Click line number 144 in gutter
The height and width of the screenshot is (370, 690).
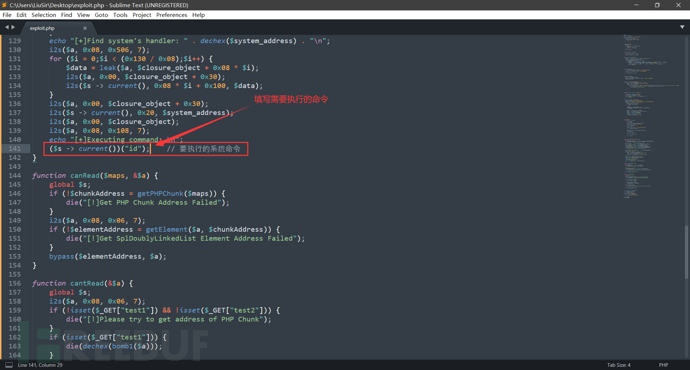coord(15,176)
